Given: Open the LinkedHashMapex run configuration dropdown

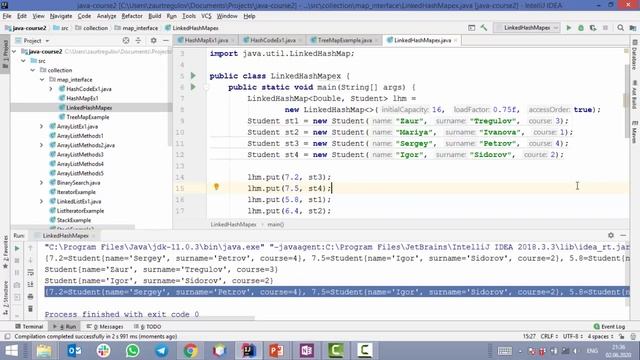Looking at the screenshot, I should coord(526,28).
